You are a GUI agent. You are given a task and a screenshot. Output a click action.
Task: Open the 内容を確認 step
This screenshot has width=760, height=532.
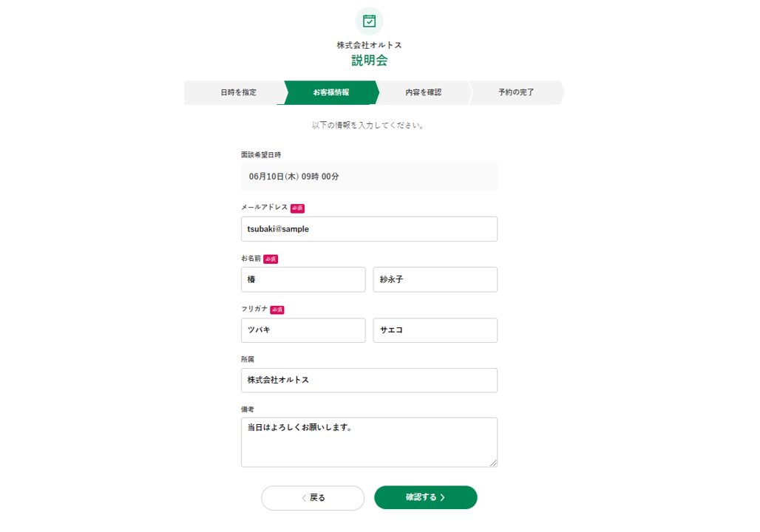(423, 92)
